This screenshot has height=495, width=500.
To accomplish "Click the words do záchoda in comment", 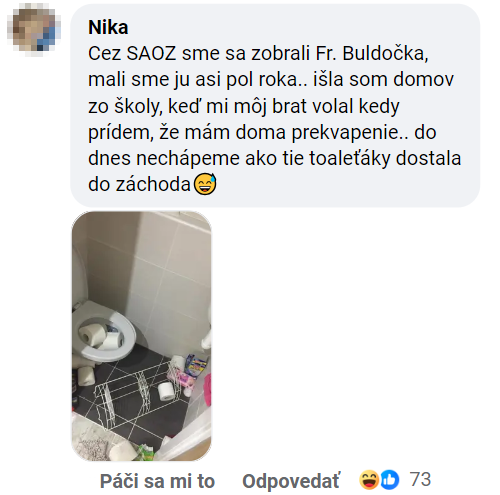I will click(x=139, y=184).
